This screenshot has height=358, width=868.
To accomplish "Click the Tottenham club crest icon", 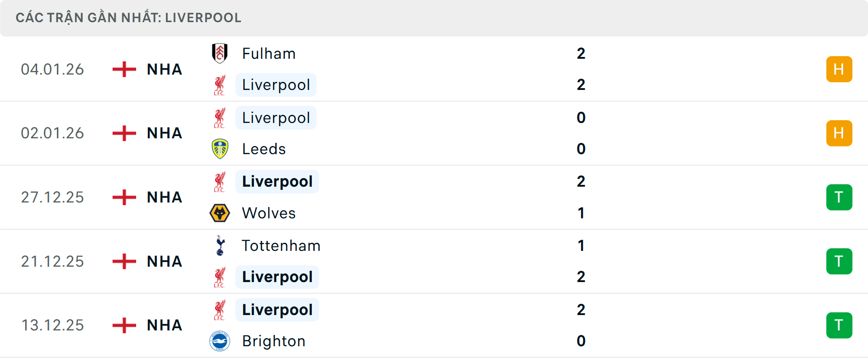I will [220, 246].
